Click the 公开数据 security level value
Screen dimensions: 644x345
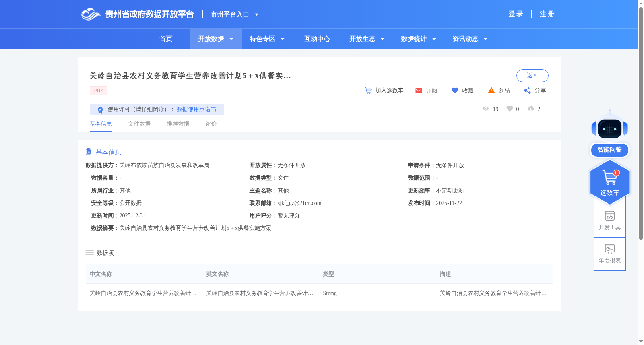(x=130, y=203)
